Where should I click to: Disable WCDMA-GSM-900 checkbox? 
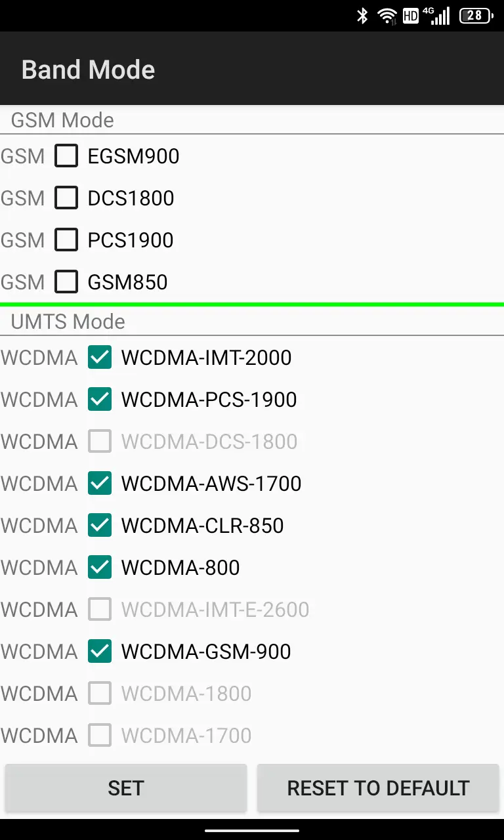[x=100, y=652]
